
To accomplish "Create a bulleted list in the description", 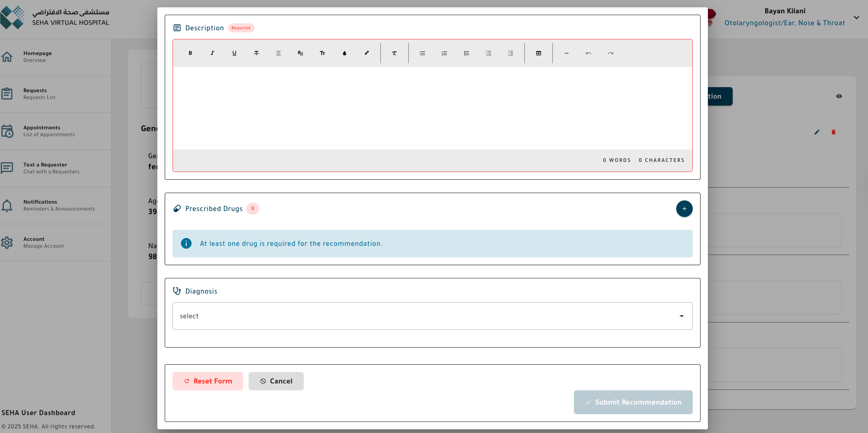I will pos(422,53).
